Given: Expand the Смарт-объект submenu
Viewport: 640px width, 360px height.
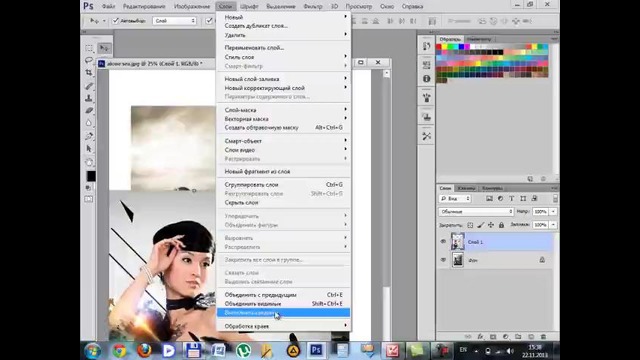Looking at the screenshot, I should coord(284,141).
